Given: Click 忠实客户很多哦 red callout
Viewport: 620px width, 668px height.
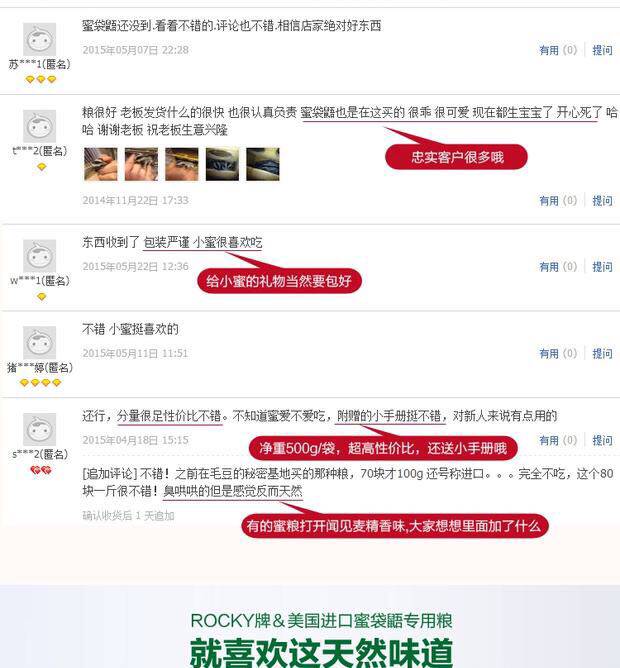Looking at the screenshot, I should [x=456, y=157].
